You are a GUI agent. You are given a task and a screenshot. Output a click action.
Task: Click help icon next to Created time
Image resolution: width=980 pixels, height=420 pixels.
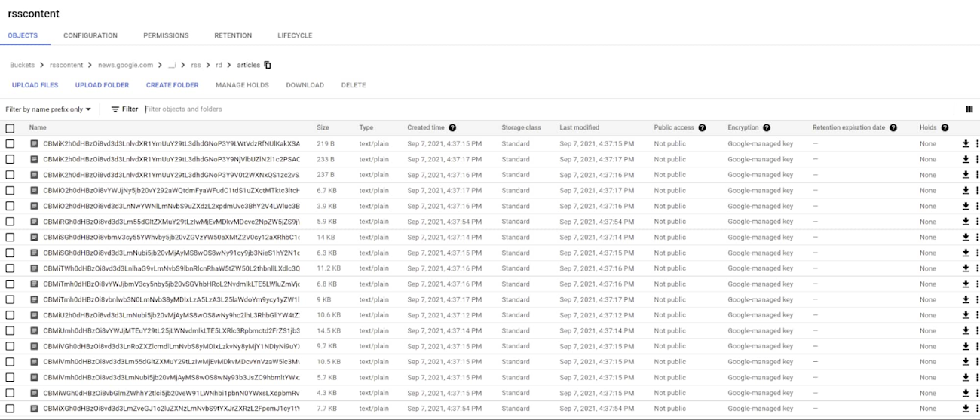(x=452, y=128)
